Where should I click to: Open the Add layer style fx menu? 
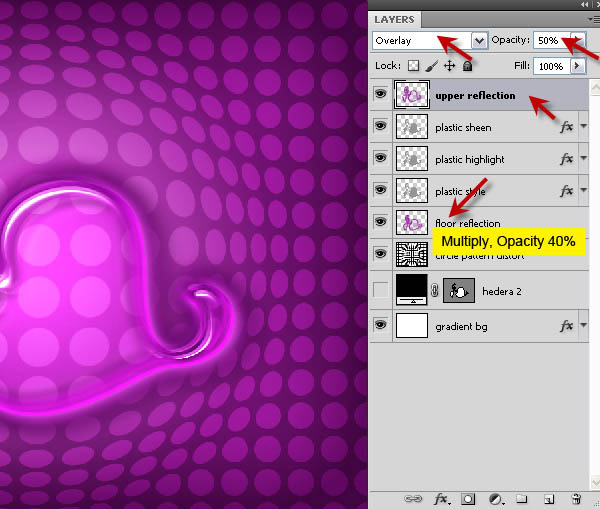coord(439,497)
